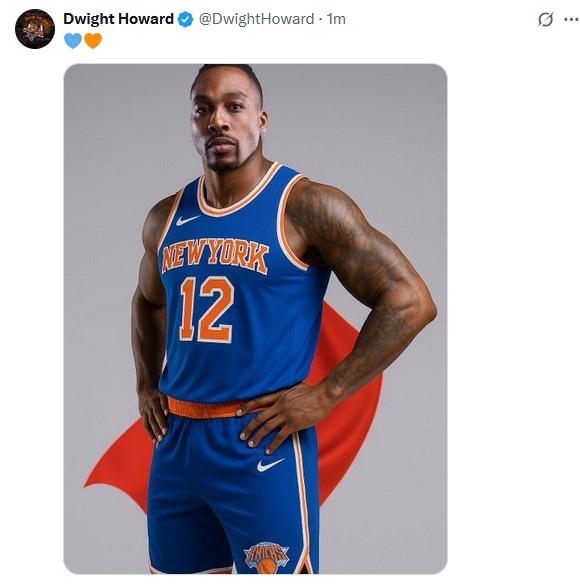Viewport: 580px width, 584px height.
Task: Open the @DwightHoward handle link
Action: [256, 19]
